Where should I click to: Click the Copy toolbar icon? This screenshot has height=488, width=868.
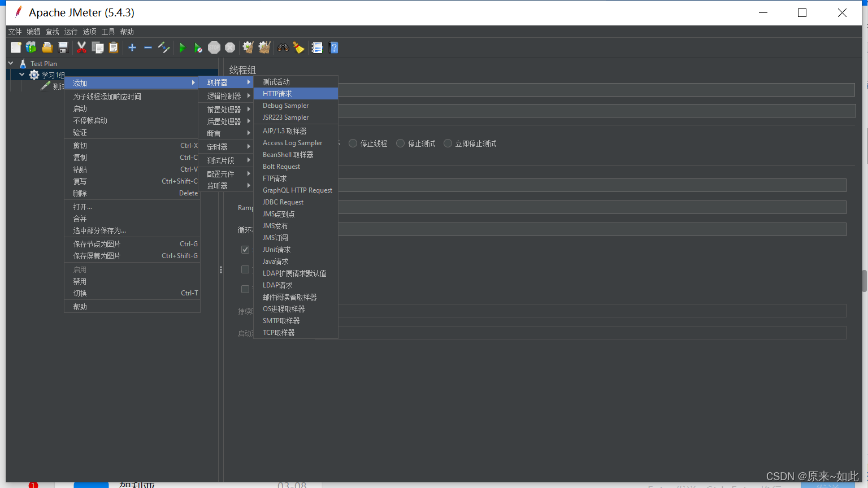tap(98, 47)
